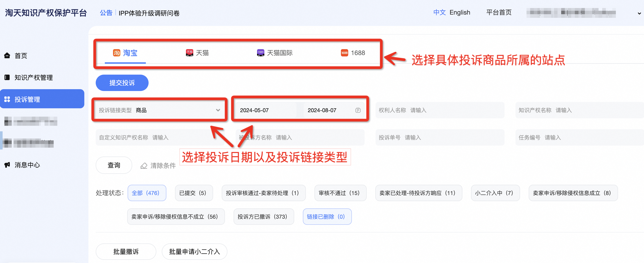Image resolution: width=644 pixels, height=263 pixels.
Task: Go to 平台首页 link
Action: click(x=499, y=13)
